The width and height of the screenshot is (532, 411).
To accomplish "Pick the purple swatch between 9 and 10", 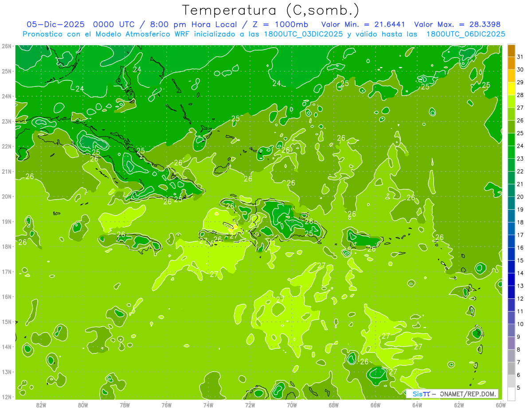I will tap(511, 330).
